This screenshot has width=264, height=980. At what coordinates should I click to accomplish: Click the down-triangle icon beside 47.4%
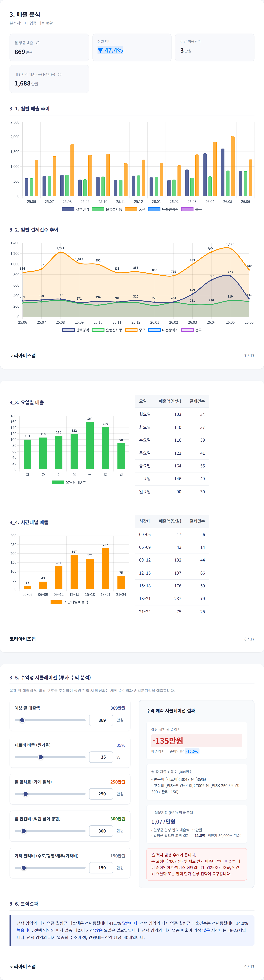tap(101, 50)
